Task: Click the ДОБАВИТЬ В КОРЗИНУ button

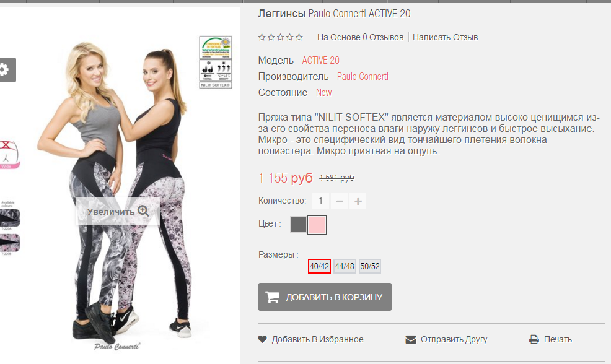Action: pyautogui.click(x=325, y=297)
